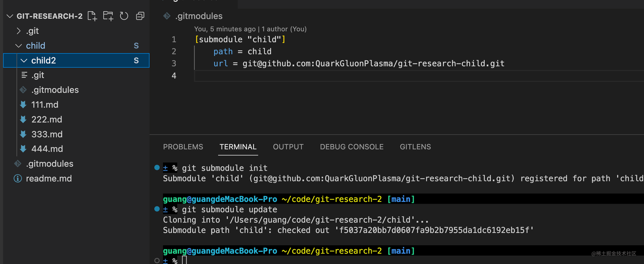Click the New Folder icon in Explorer header
The height and width of the screenshot is (264, 644).
click(x=108, y=16)
